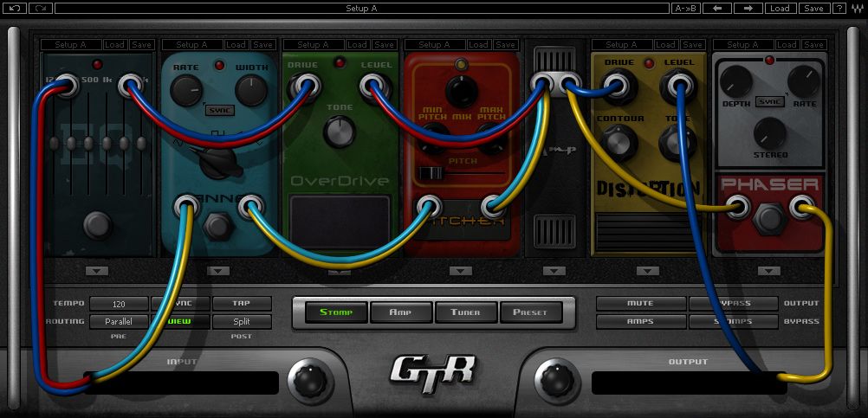Open the stomp selector arrow under Pitcher pedal
The image size is (868, 418).
[x=460, y=271]
